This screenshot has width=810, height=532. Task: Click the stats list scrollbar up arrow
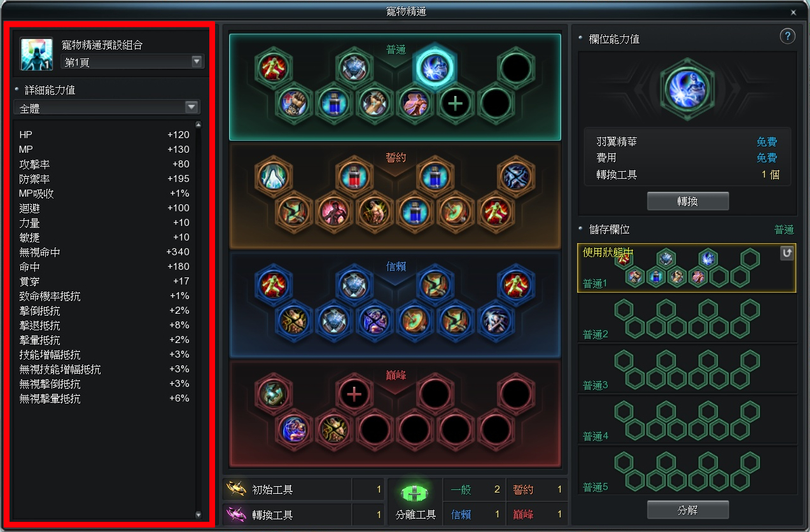coord(198,125)
